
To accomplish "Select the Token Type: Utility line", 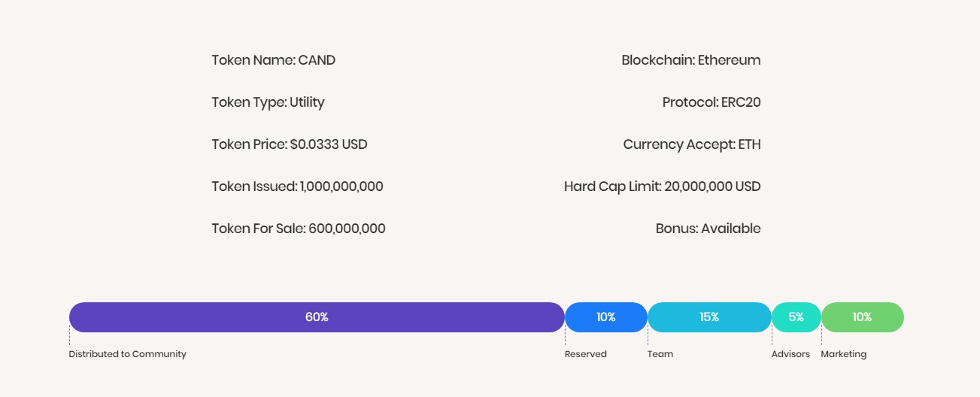I will pos(268,102).
